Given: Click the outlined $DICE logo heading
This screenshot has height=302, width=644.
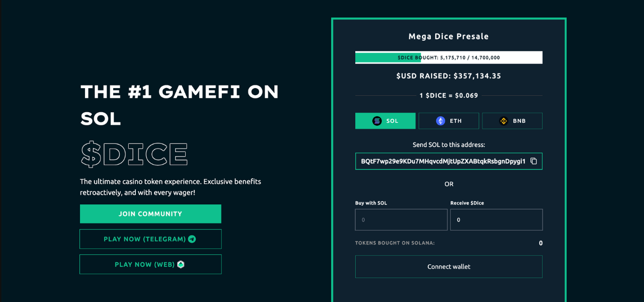Looking at the screenshot, I should [x=134, y=155].
